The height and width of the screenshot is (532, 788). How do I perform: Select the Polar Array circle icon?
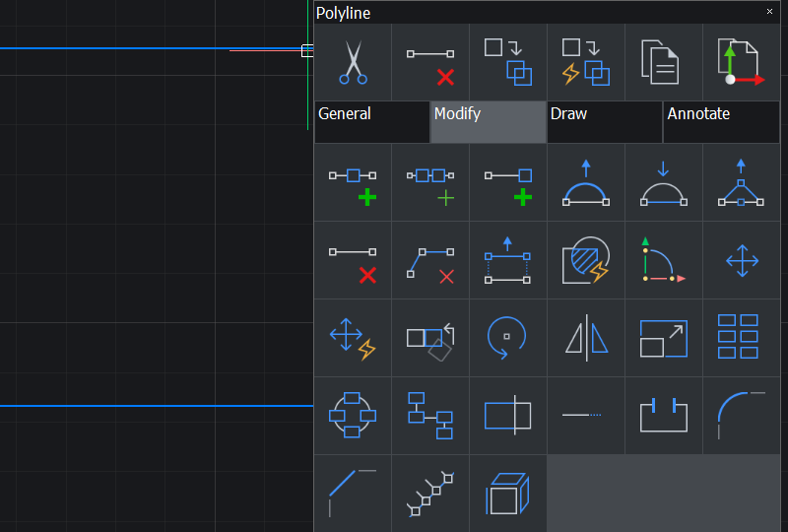tap(353, 416)
